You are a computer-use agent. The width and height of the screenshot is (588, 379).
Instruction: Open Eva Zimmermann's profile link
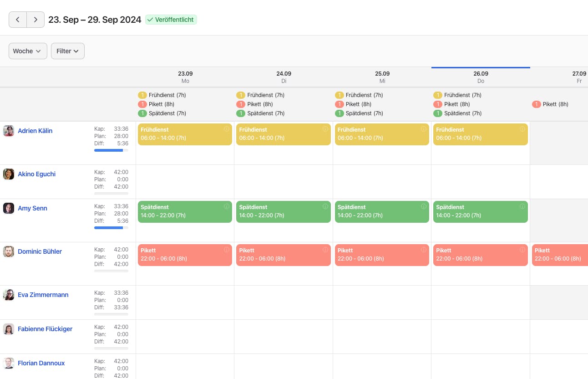(x=43, y=295)
